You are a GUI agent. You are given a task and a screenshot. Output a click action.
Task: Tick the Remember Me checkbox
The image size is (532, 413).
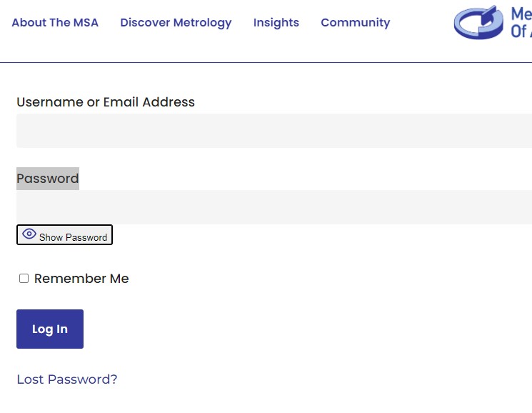click(24, 279)
